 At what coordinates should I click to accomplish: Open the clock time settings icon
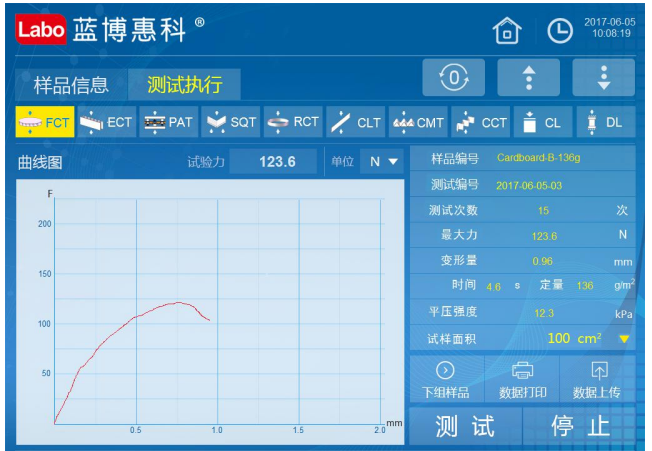coord(559,31)
